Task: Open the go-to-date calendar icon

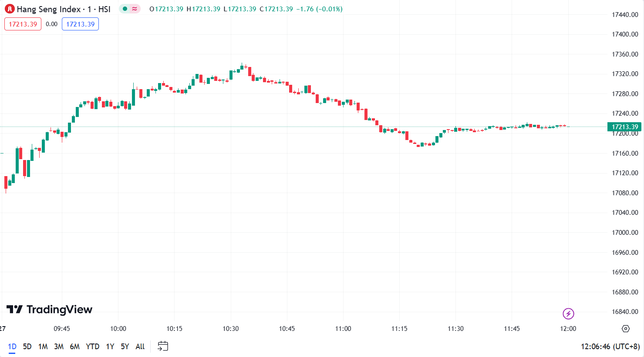Action: tap(163, 346)
